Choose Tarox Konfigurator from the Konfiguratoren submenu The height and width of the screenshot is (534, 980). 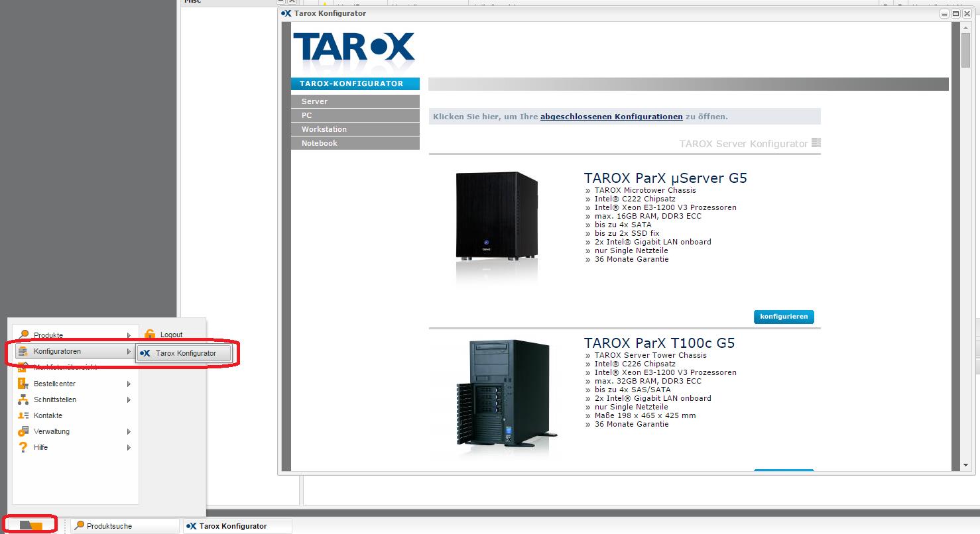[x=184, y=353]
